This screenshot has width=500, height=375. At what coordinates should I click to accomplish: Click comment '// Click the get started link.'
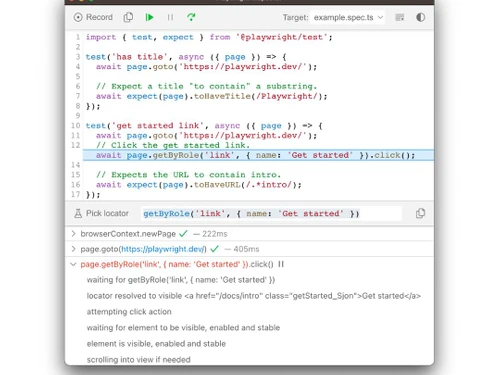pyautogui.click(x=173, y=145)
